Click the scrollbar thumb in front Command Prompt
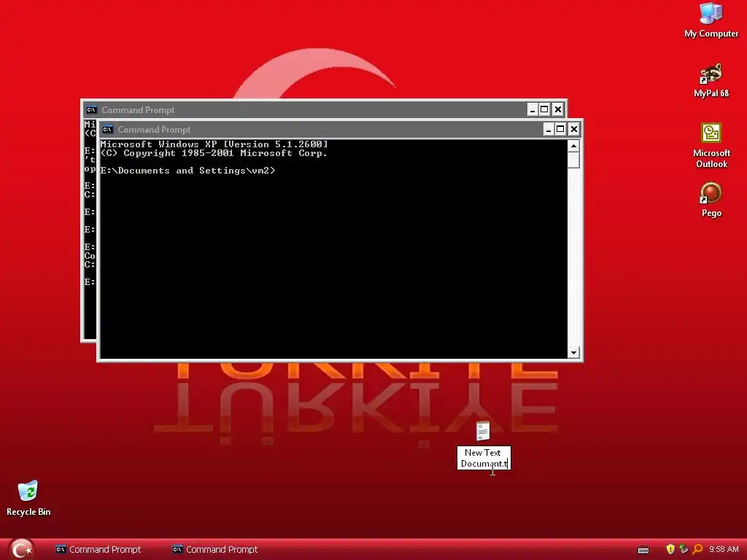The width and height of the screenshot is (747, 560). click(x=573, y=160)
